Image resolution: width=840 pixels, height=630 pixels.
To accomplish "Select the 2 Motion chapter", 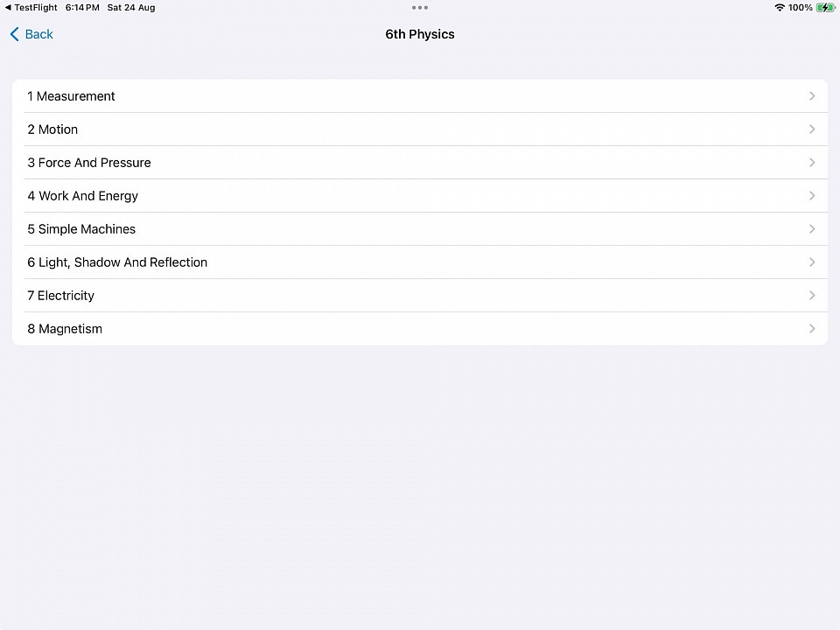I will 420,129.
